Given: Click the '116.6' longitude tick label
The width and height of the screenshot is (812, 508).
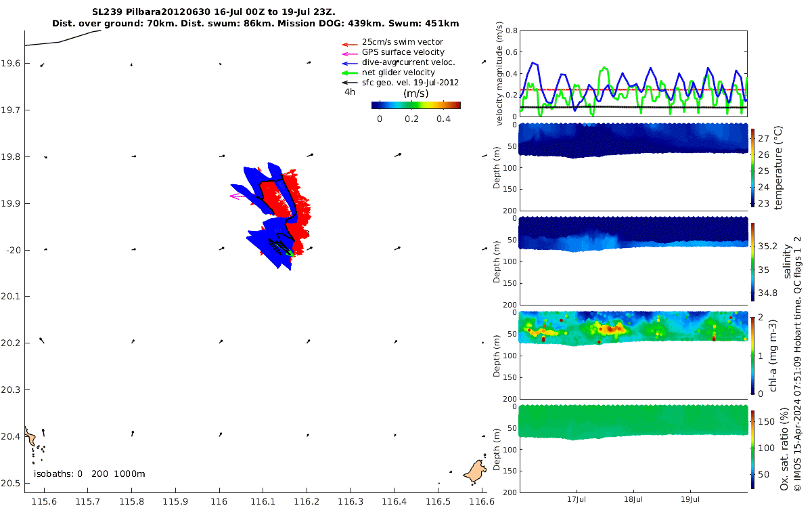Looking at the screenshot, I should [x=481, y=501].
